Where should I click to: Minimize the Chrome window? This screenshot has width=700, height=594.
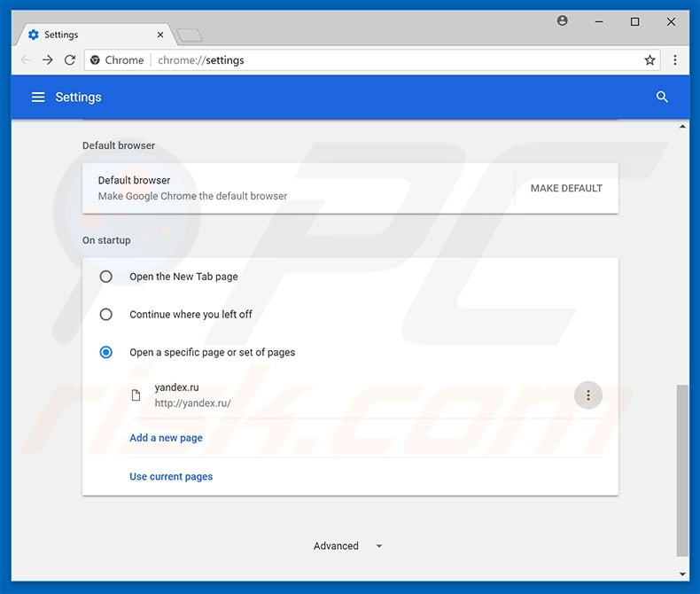tap(599, 21)
